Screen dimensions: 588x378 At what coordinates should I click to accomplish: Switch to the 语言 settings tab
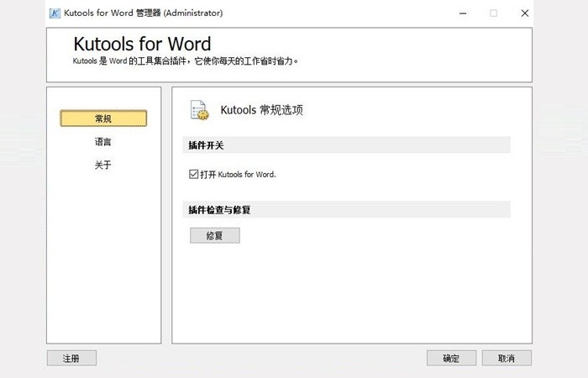click(103, 142)
